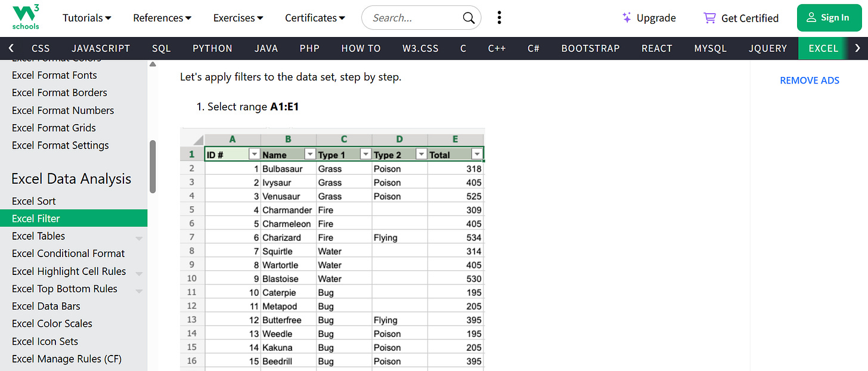The height and width of the screenshot is (371, 868).
Task: Open the JAVA tutorial tab
Action: tap(266, 48)
